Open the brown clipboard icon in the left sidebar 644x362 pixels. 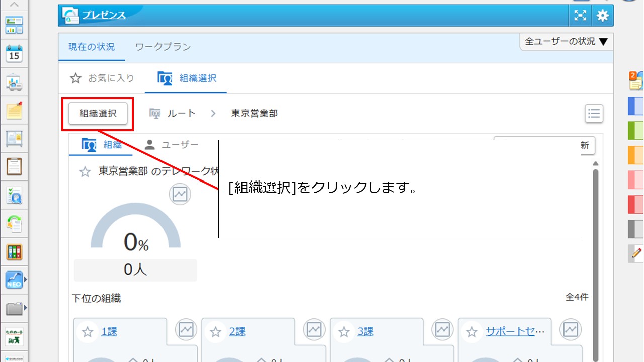point(14,166)
